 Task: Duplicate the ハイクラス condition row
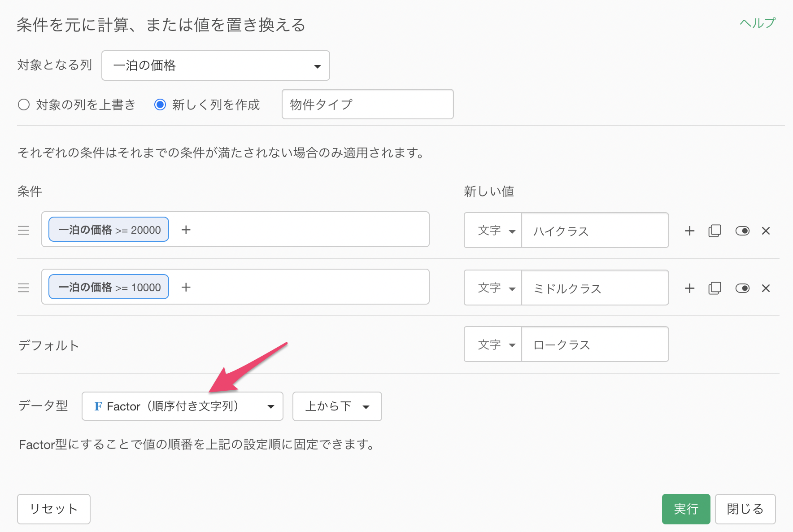[x=715, y=231]
